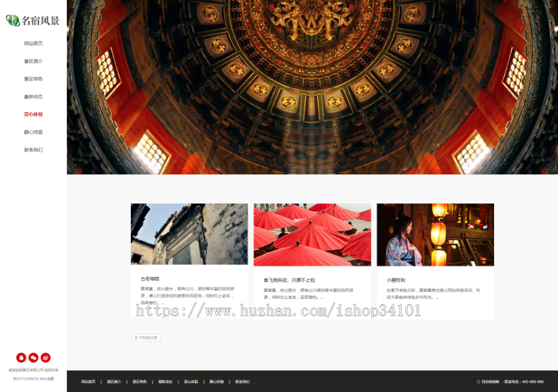The width and height of the screenshot is (558, 392).
Task: Click the WeChat icon above the copyright text
Action: (35, 357)
